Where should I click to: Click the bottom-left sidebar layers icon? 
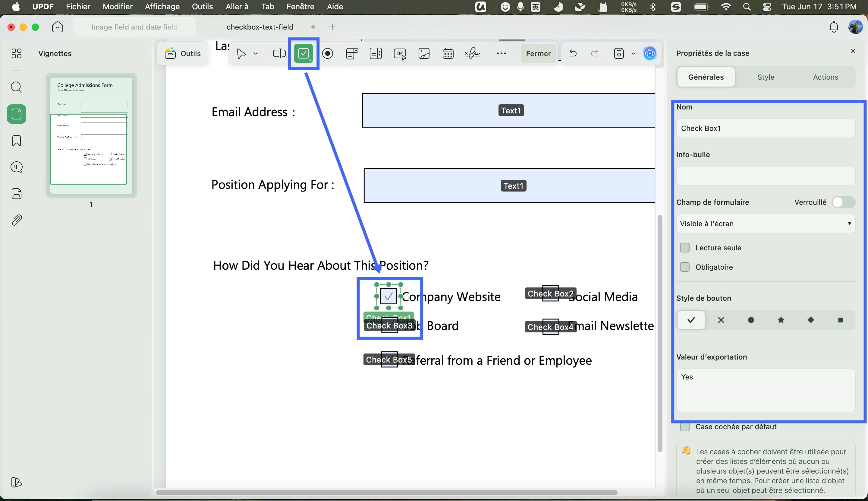coord(17,482)
